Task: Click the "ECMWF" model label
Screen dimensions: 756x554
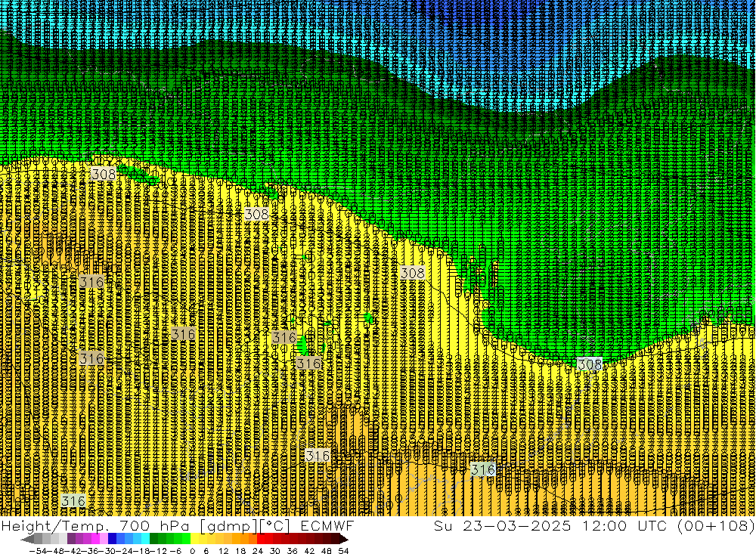Action: (x=327, y=525)
